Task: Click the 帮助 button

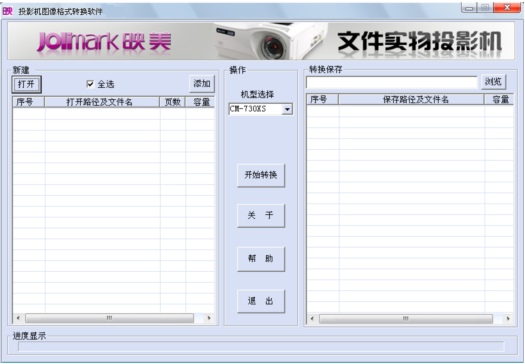Action: click(x=261, y=259)
